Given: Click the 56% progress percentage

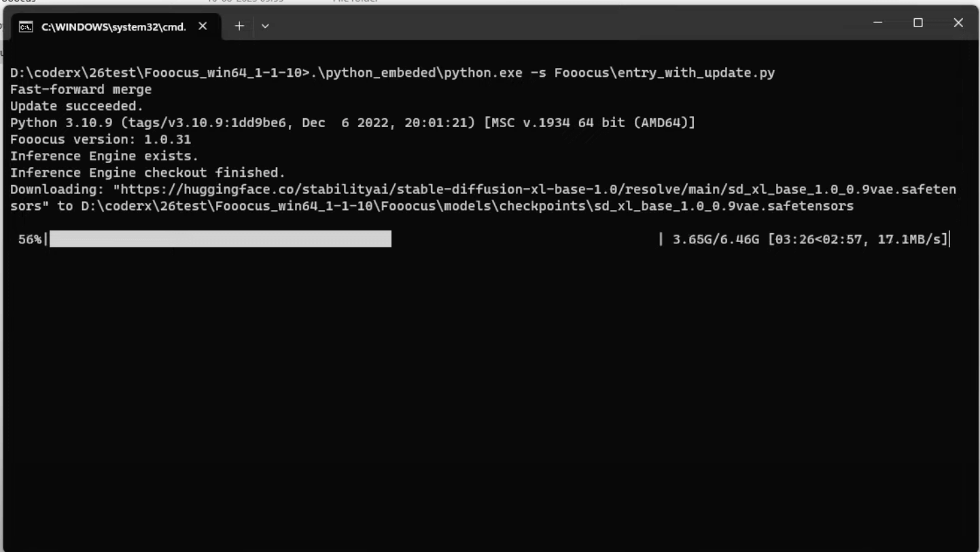Looking at the screenshot, I should pyautogui.click(x=30, y=239).
